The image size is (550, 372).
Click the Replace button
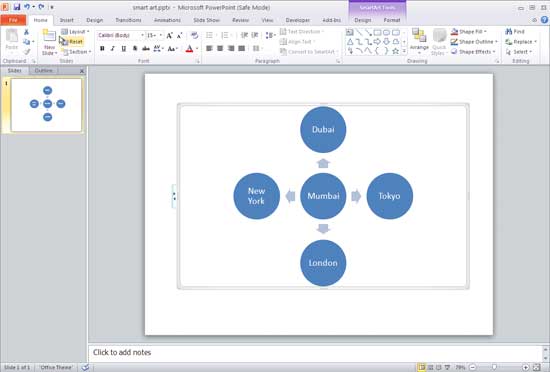(x=521, y=42)
